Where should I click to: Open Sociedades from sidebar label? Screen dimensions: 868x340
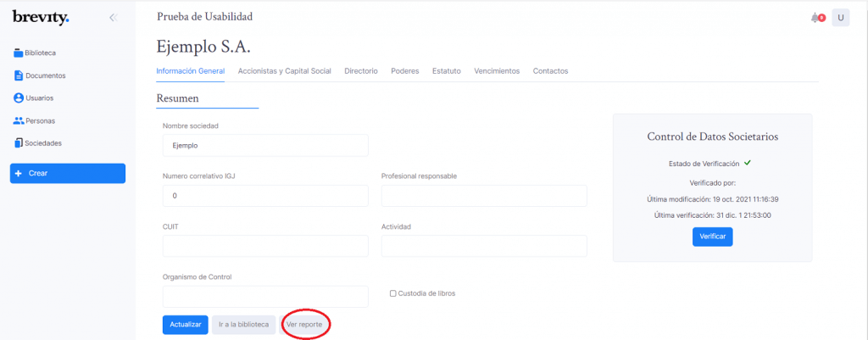43,142
